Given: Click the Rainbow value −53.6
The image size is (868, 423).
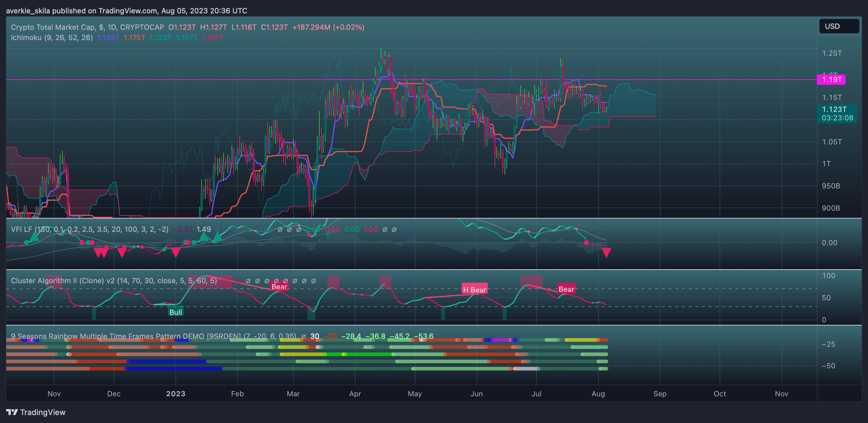Looking at the screenshot, I should (424, 336).
